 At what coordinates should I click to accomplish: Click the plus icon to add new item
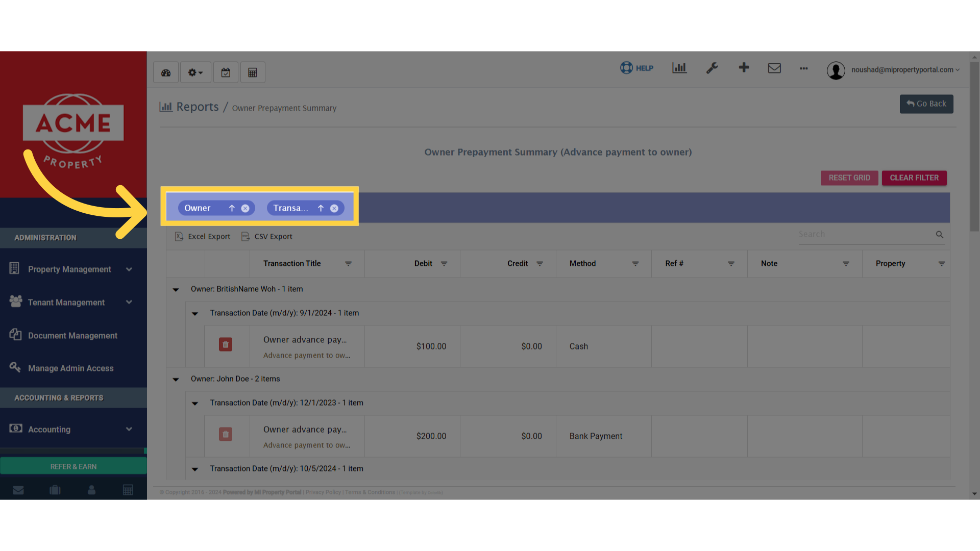click(x=744, y=68)
